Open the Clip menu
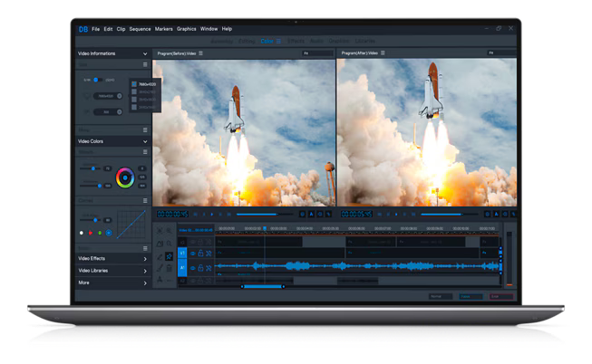592x364 pixels. pos(121,29)
